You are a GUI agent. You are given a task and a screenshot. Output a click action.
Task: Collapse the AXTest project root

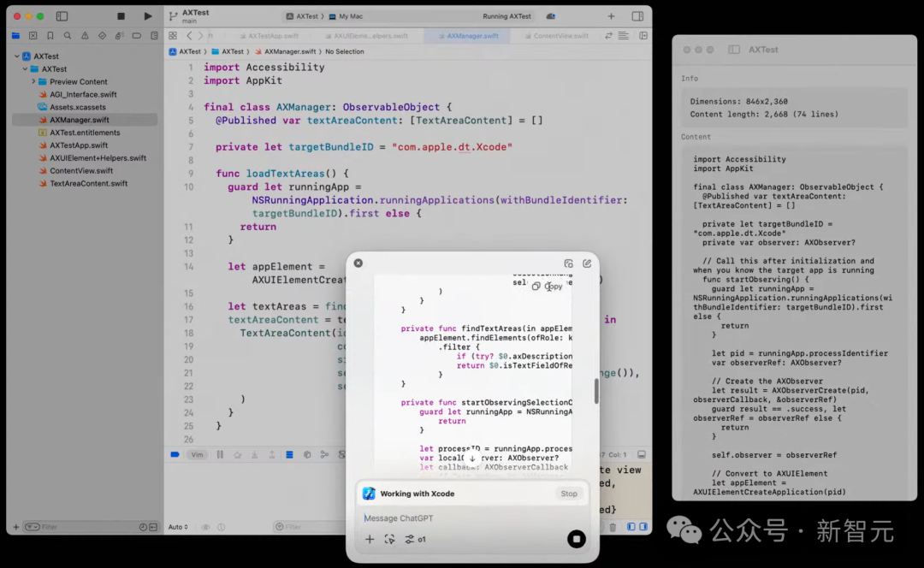pos(17,56)
